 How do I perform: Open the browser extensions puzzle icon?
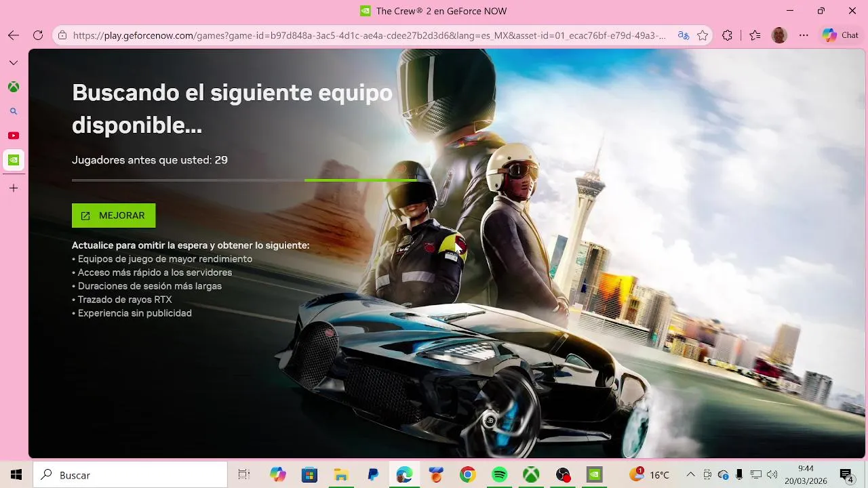pos(728,35)
